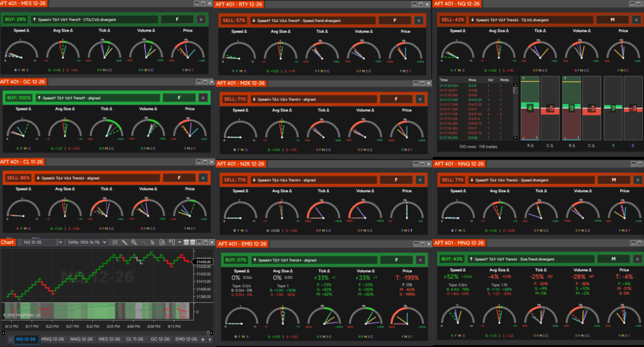The width and height of the screenshot is (644, 347).
Task: Click the trade table scroll-down arrow in NQ panel
Action: [x=516, y=138]
